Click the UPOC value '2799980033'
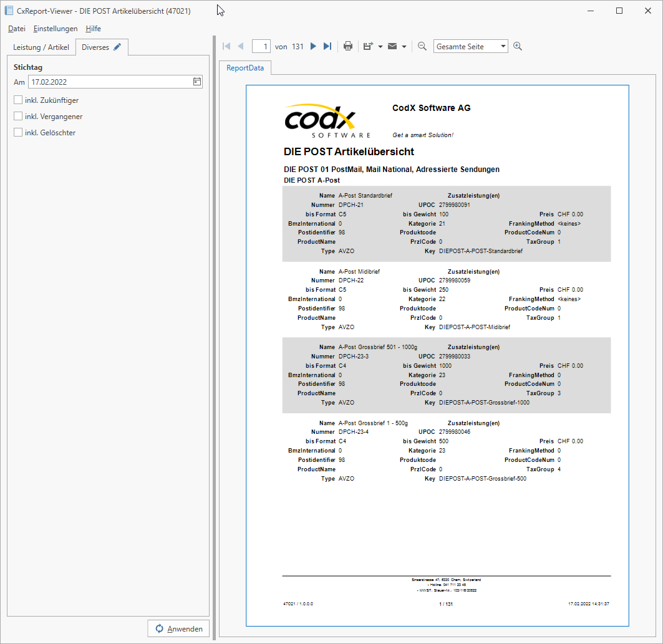The height and width of the screenshot is (644, 663). [455, 356]
